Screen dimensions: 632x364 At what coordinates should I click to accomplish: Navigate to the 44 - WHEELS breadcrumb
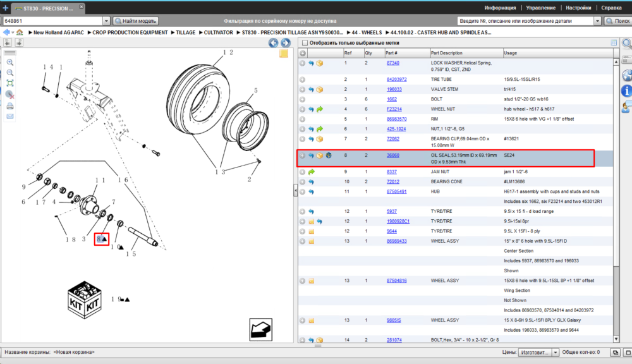coord(367,32)
